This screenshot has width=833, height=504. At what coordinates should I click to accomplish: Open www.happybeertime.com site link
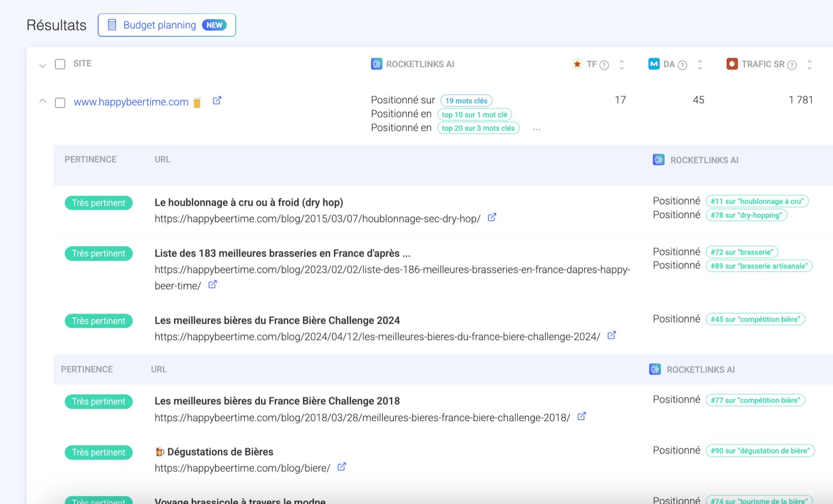tap(131, 102)
